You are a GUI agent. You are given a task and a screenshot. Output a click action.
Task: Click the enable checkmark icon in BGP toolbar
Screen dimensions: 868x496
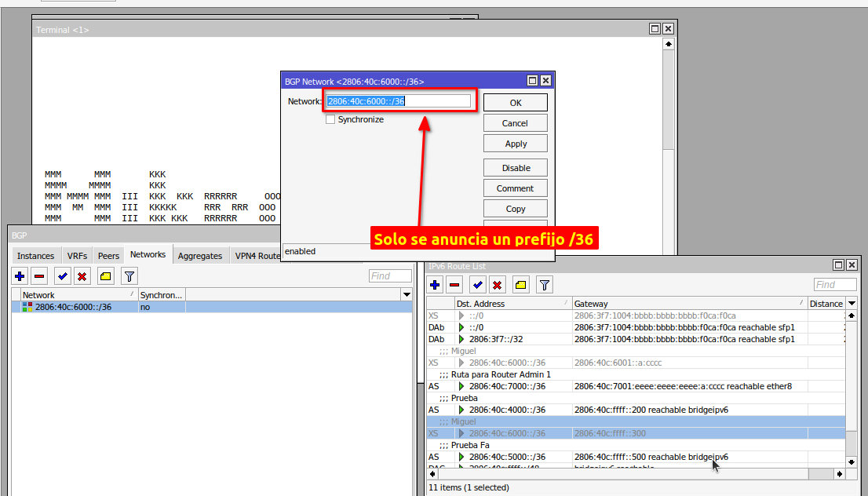[x=63, y=276]
